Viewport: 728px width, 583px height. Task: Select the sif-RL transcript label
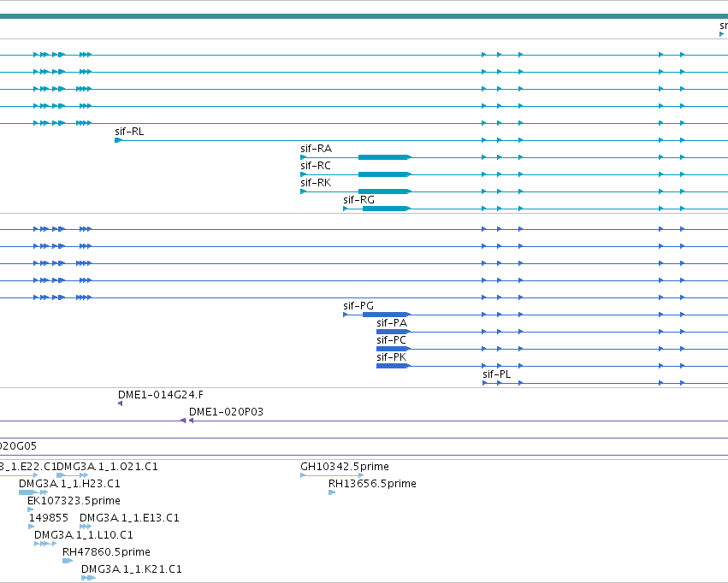(x=129, y=132)
